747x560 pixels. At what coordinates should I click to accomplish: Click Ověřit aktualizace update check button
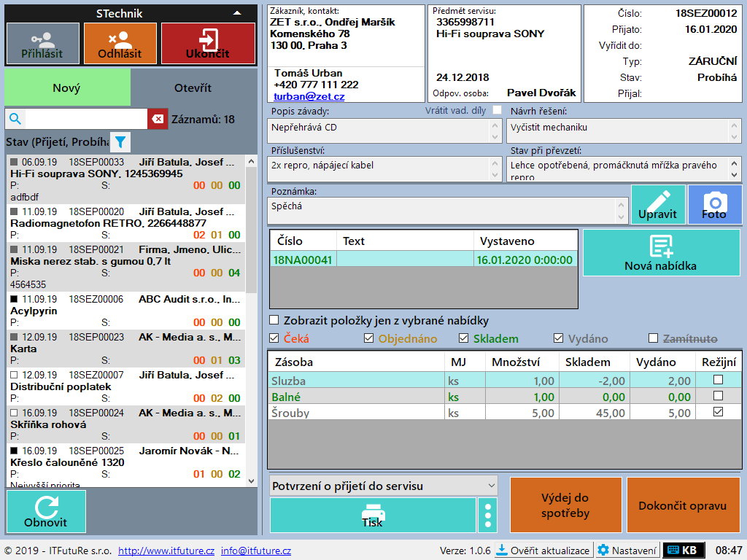(x=544, y=551)
